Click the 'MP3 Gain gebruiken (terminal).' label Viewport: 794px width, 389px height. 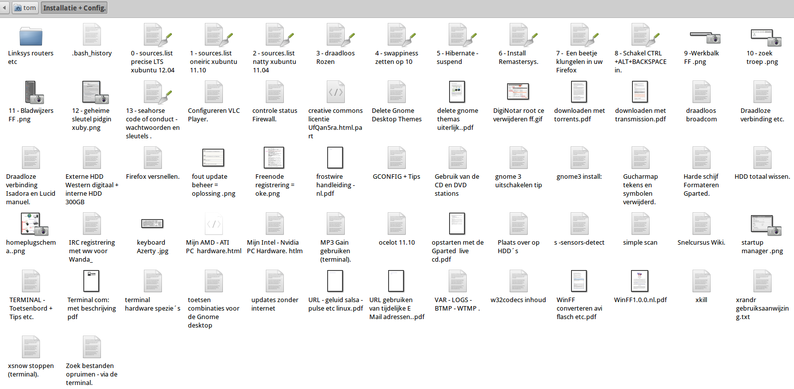coord(335,251)
